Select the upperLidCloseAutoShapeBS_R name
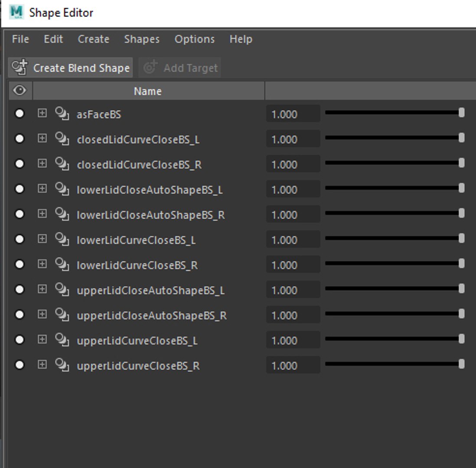 [x=152, y=315]
